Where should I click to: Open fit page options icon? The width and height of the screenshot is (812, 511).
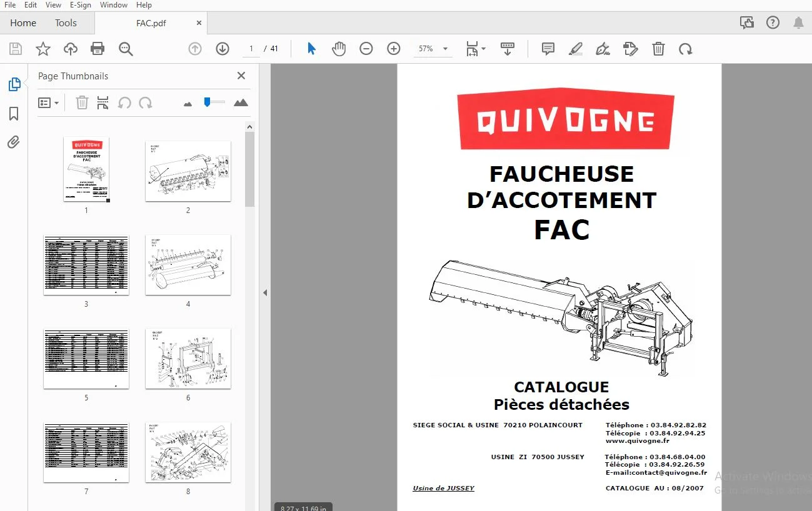pyautogui.click(x=476, y=49)
